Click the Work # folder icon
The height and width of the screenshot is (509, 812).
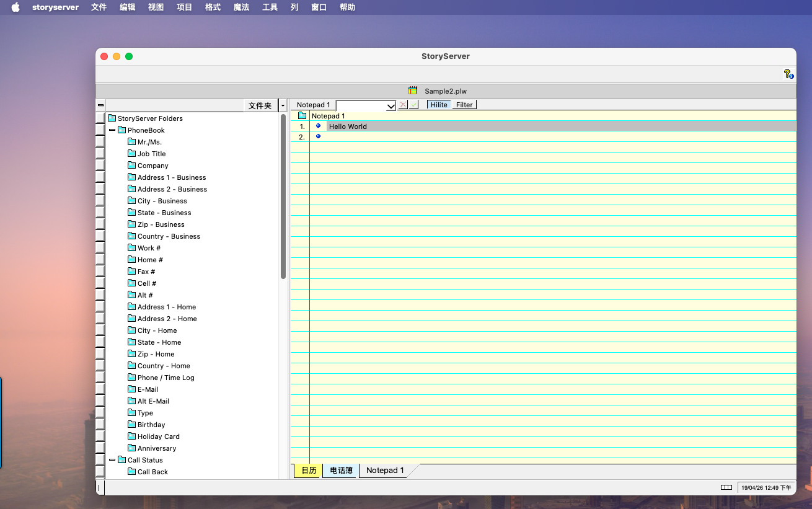(131, 248)
